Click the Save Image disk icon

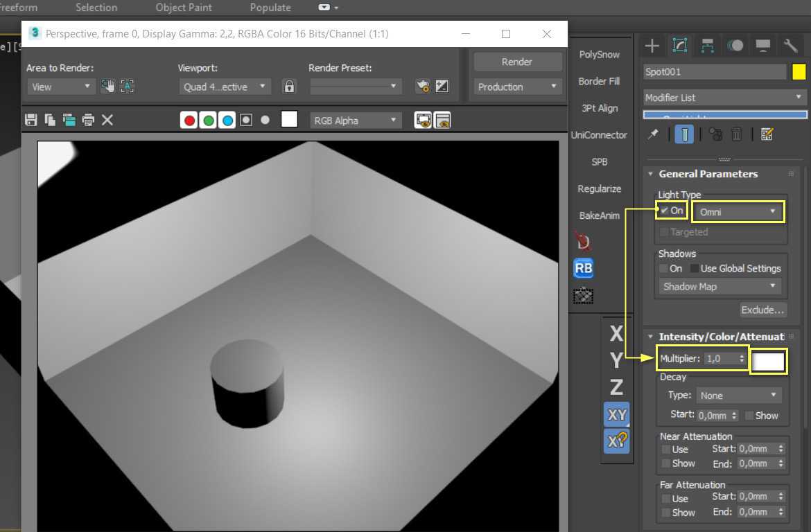tap(30, 120)
